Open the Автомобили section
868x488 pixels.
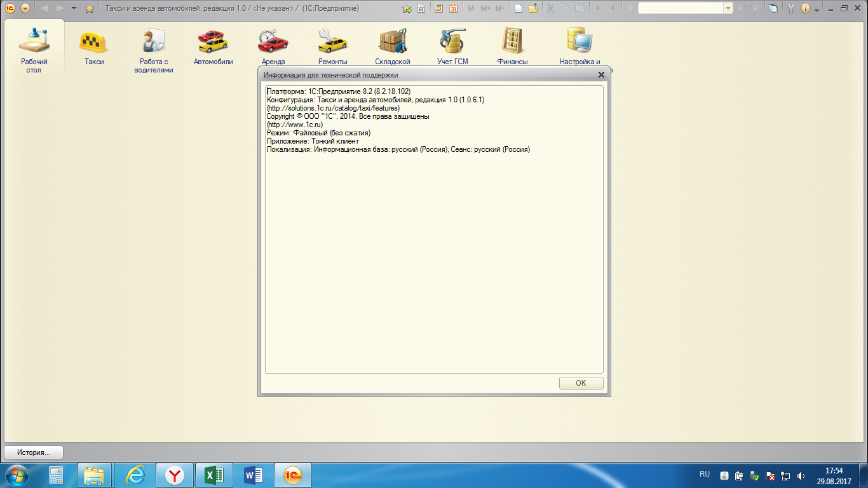213,47
